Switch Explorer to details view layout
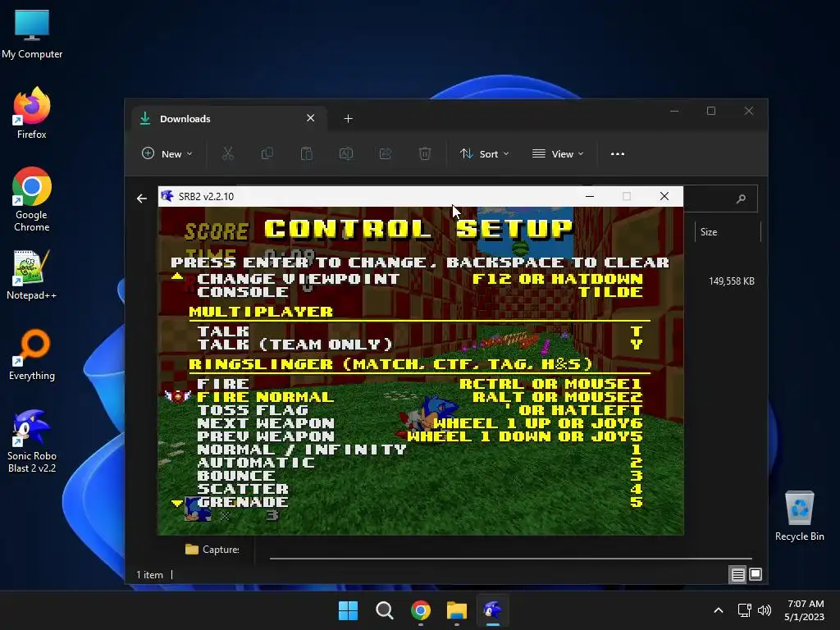This screenshot has width=840, height=630. click(x=737, y=574)
